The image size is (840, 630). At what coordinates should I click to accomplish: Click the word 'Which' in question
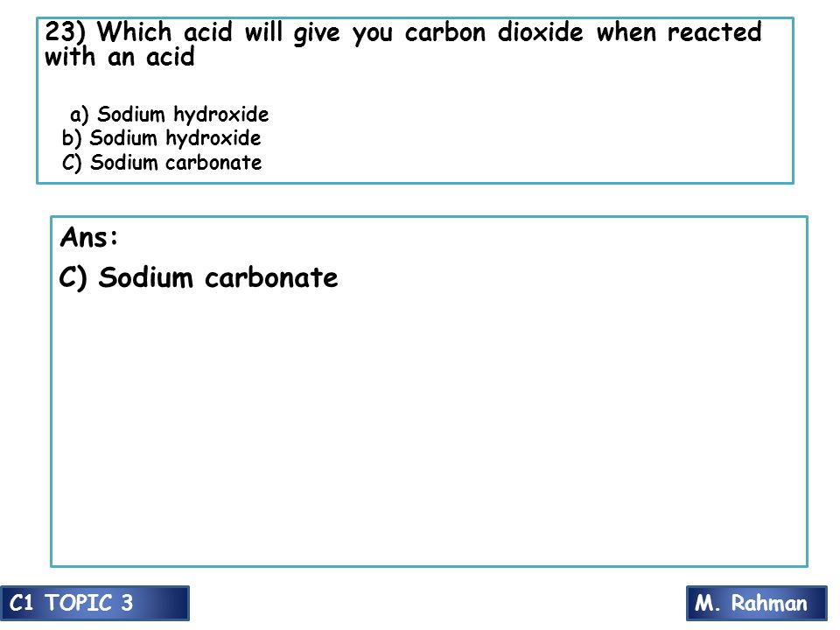click(x=135, y=31)
